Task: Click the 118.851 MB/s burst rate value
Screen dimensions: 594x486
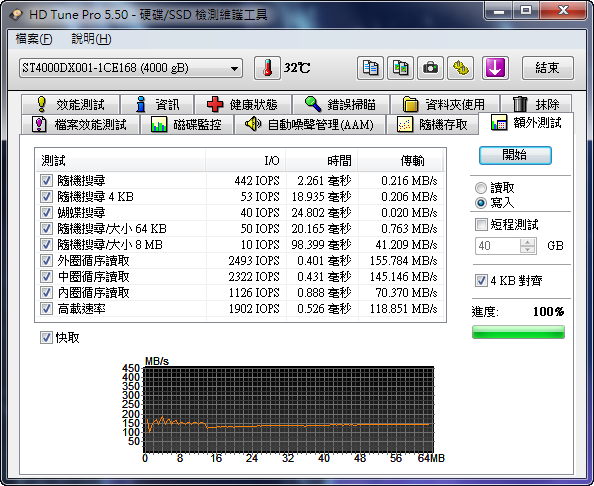Action: pos(403,309)
